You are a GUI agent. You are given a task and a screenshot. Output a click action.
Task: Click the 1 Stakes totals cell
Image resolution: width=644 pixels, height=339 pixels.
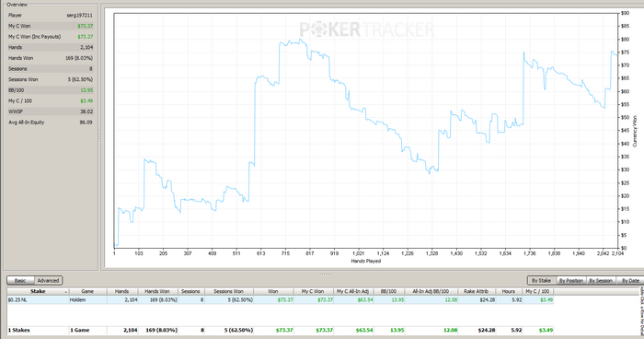click(x=38, y=330)
